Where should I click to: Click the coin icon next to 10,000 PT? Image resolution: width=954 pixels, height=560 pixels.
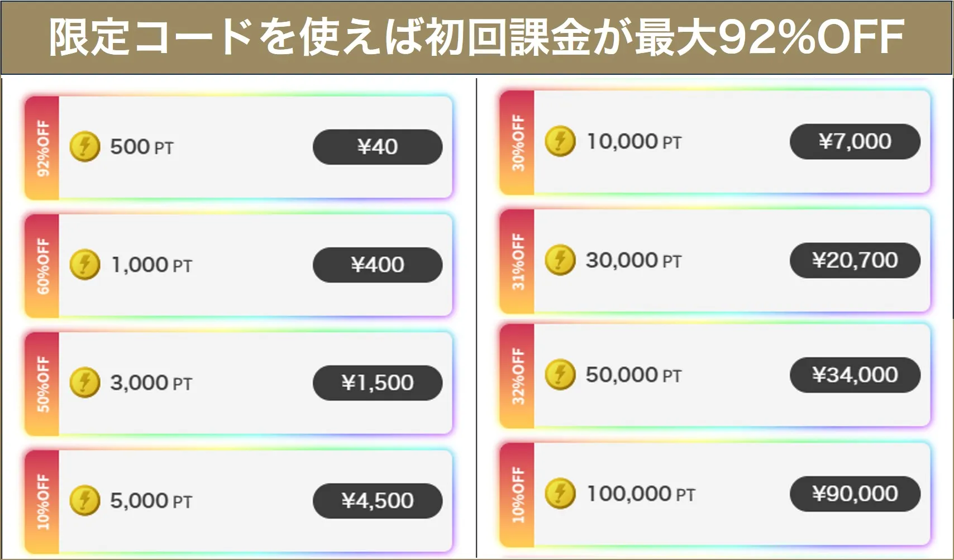click(x=560, y=141)
